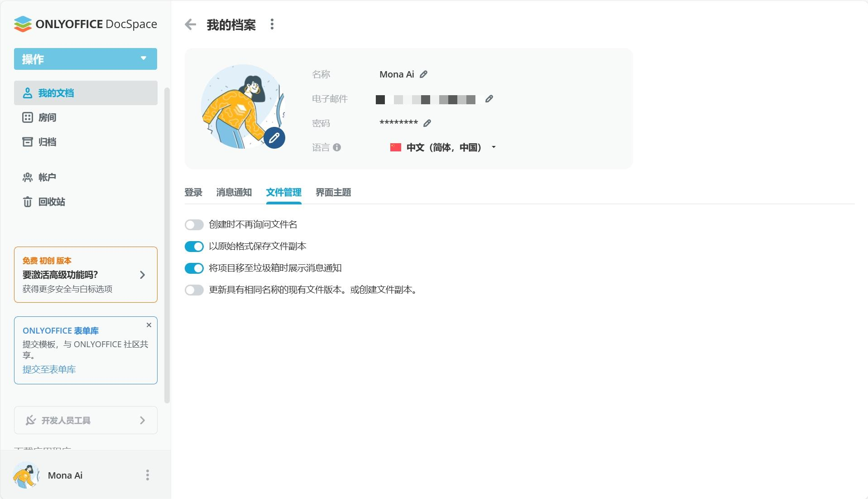
Task: Edit password using the pencil icon
Action: click(x=427, y=122)
